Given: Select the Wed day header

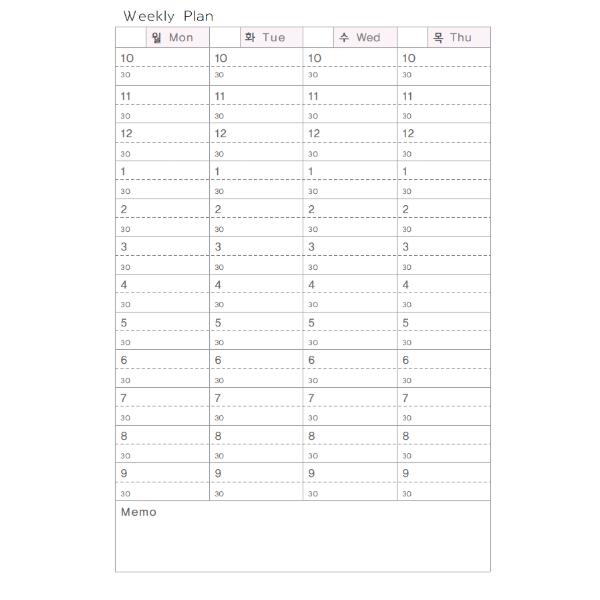Looking at the screenshot, I should [x=360, y=38].
